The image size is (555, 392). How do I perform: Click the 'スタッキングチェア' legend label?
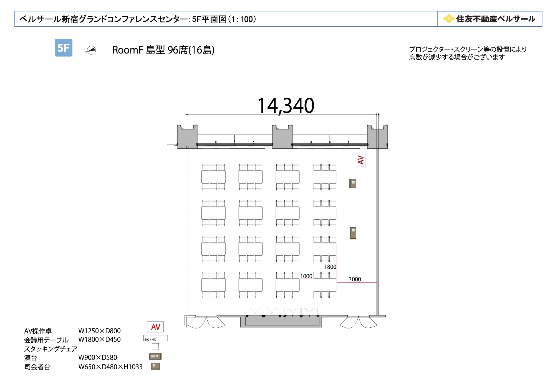pyautogui.click(x=51, y=349)
